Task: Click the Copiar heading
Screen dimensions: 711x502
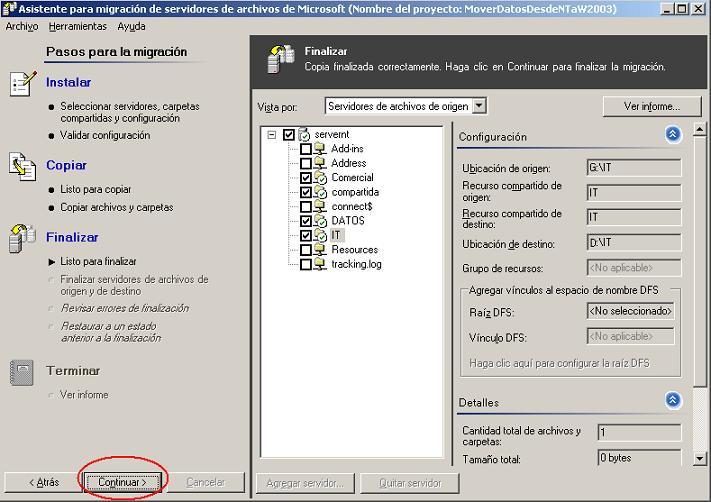Action: click(66, 165)
